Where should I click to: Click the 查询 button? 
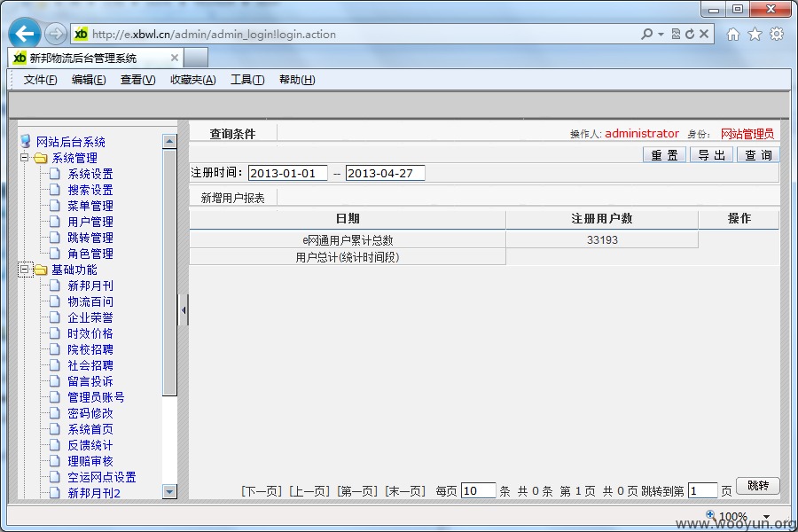click(x=758, y=155)
